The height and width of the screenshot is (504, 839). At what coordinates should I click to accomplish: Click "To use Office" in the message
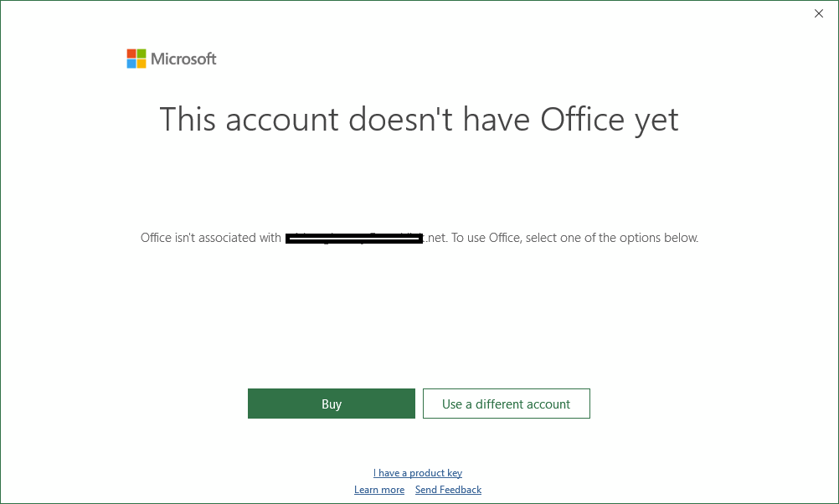486,238
